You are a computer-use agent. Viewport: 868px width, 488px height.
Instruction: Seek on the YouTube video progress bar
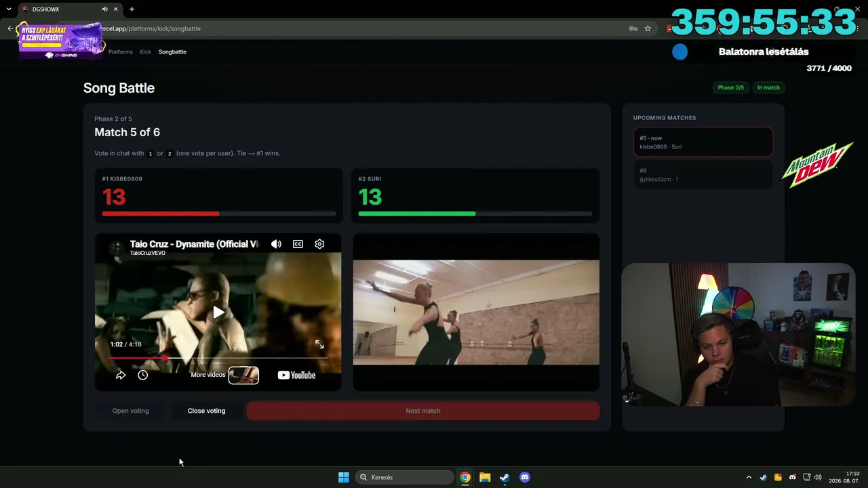[218, 358]
